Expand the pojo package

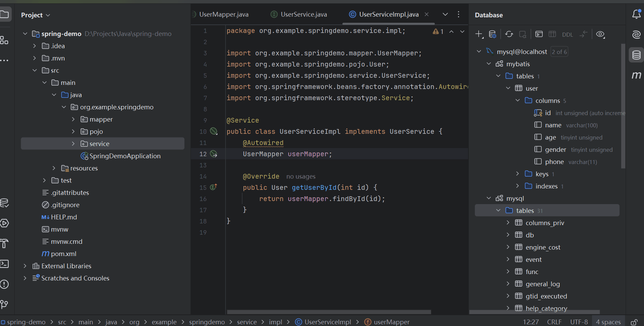pos(73,131)
